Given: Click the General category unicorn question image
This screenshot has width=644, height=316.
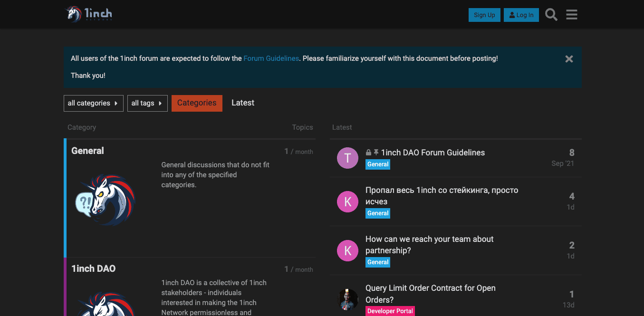Looking at the screenshot, I should pos(106,200).
